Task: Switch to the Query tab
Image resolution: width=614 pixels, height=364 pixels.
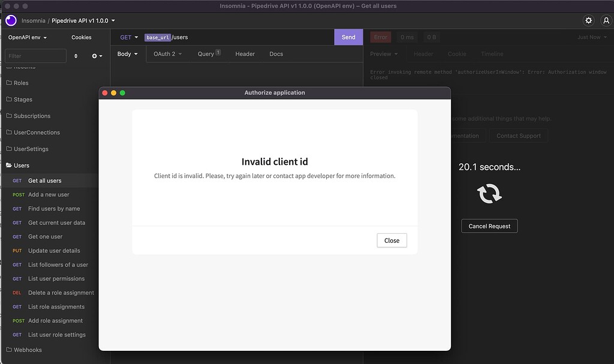Action: click(206, 53)
